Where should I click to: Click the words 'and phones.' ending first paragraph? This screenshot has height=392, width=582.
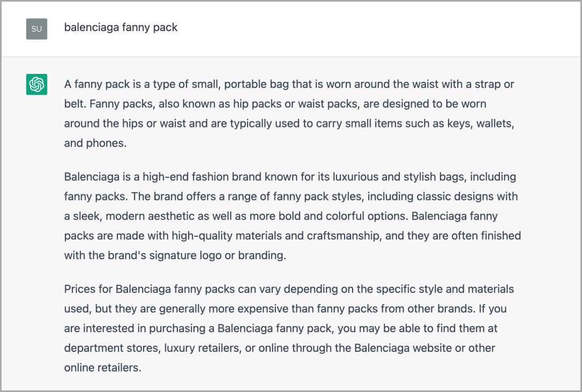coord(95,143)
